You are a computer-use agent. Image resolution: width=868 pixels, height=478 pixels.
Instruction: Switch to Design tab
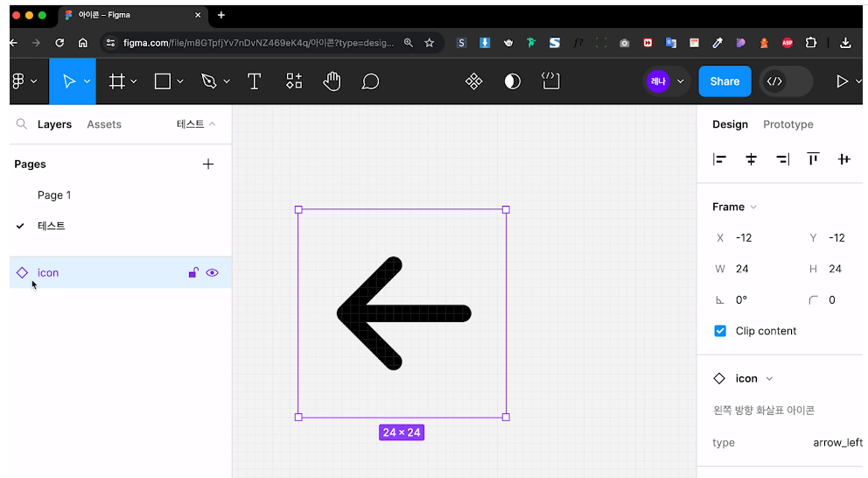(x=730, y=124)
